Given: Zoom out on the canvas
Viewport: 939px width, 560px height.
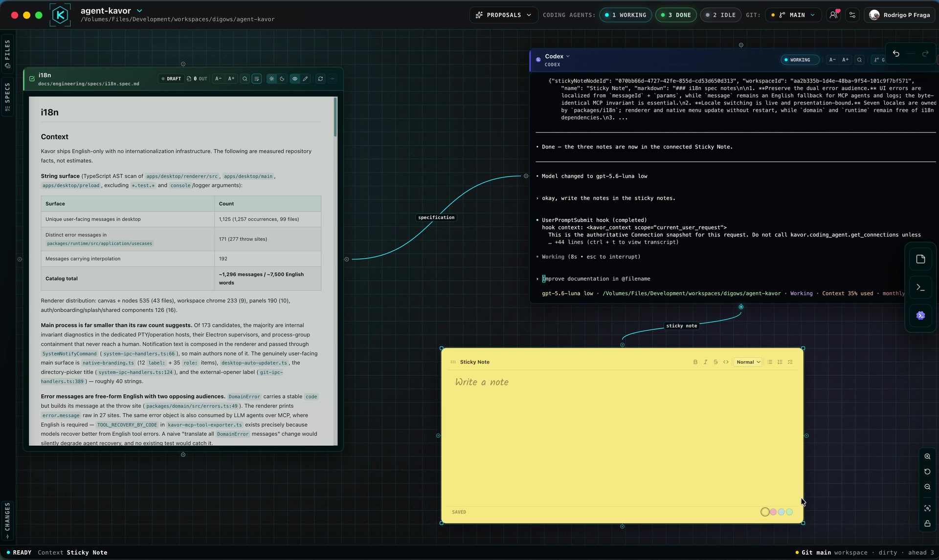Looking at the screenshot, I should coord(927,487).
